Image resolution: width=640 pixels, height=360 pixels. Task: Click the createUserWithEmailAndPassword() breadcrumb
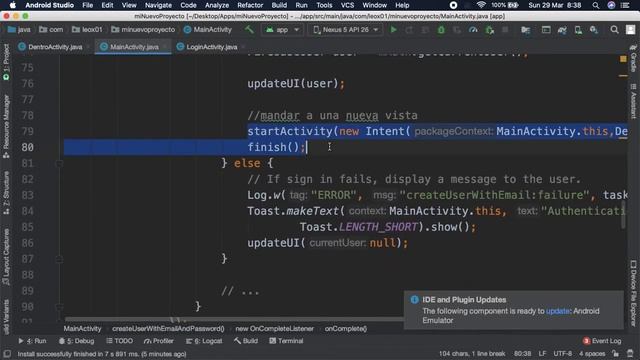(168, 329)
